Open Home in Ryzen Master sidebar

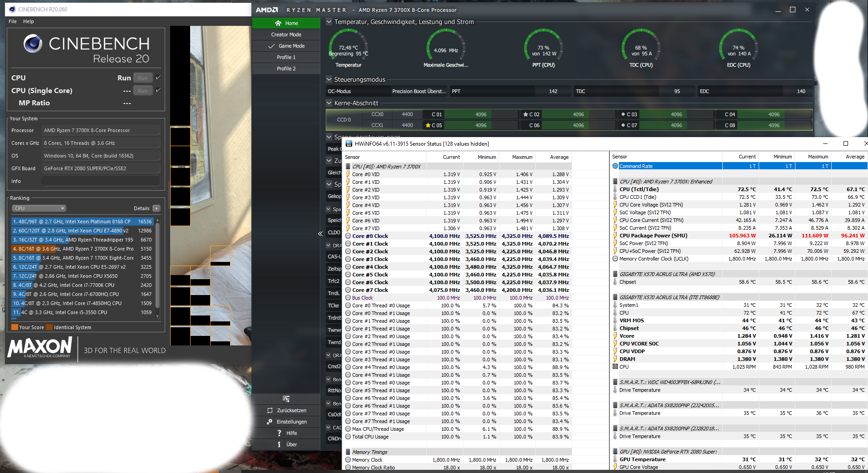pyautogui.click(x=286, y=23)
